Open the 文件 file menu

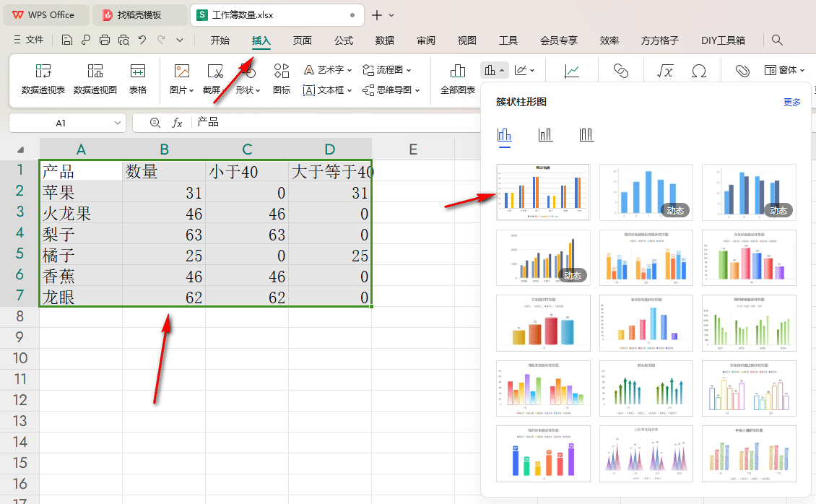(29, 40)
